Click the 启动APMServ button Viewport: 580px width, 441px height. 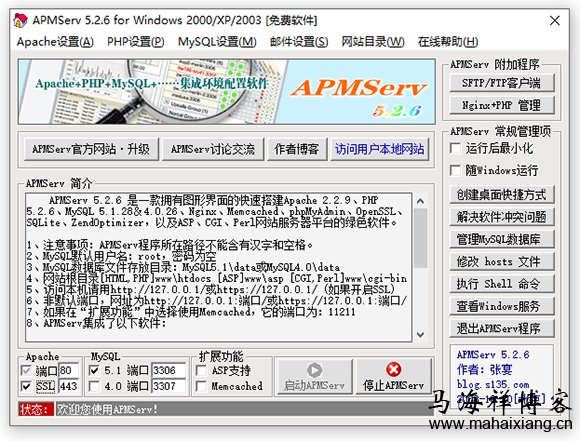[x=315, y=377]
